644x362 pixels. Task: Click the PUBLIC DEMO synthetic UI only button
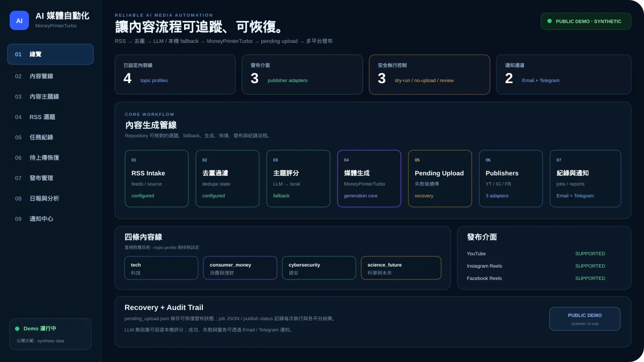tap(585, 319)
